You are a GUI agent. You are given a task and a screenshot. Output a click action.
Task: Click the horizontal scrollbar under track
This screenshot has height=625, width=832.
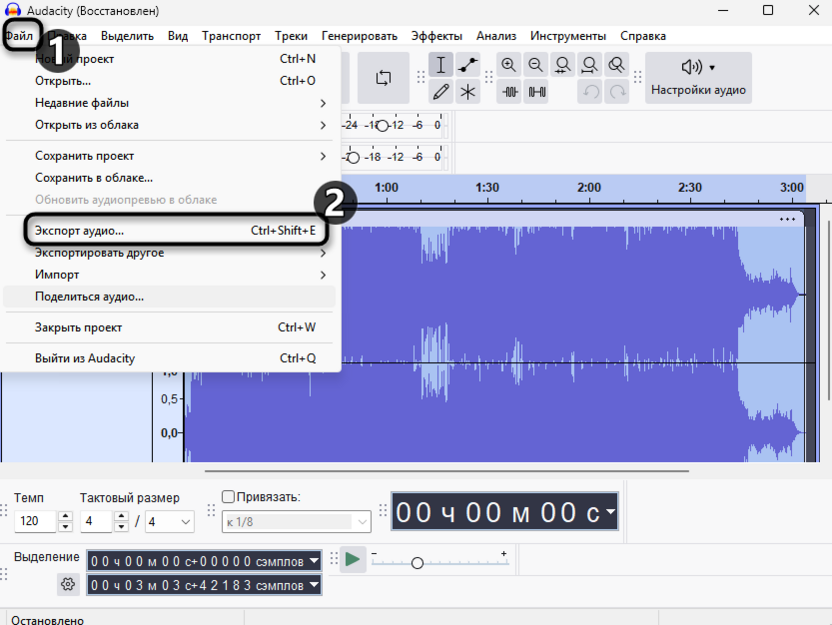[x=447, y=471]
